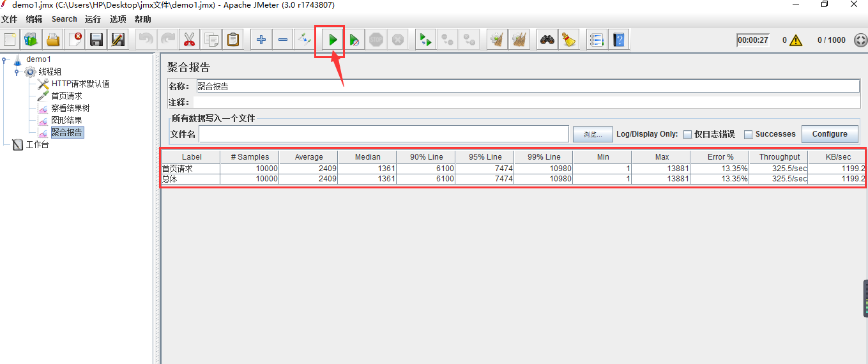Click the 注释 comment input field
The width and height of the screenshot is (868, 364).
click(x=527, y=102)
